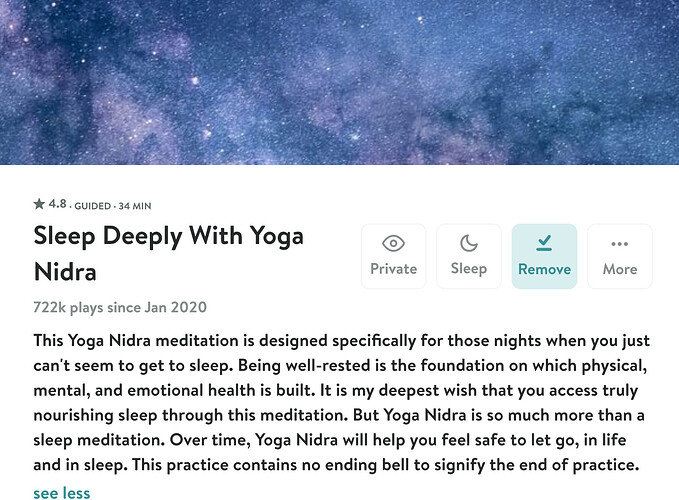Click the 34 MIN duration label
The width and height of the screenshot is (679, 500).
point(135,206)
